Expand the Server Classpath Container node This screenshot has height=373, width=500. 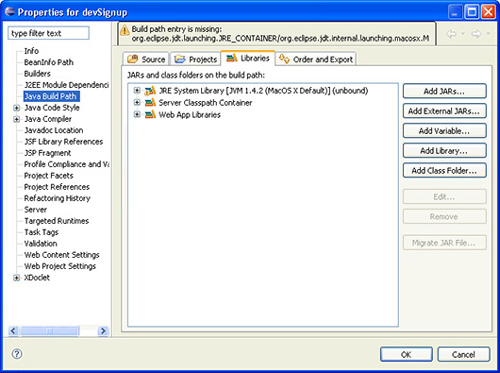(137, 102)
